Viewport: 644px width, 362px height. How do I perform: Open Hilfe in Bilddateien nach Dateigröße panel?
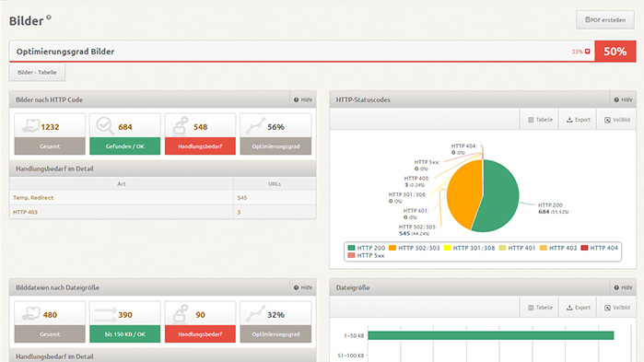[303, 287]
